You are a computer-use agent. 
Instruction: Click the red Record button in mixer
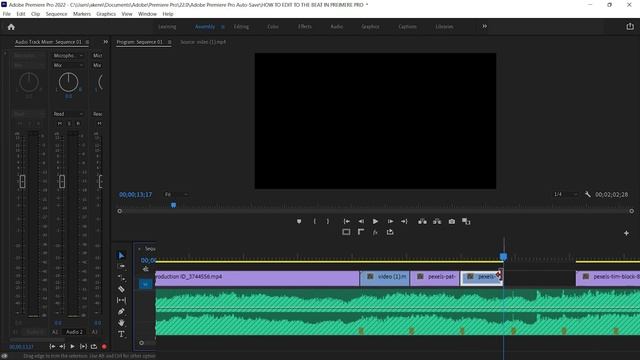click(104, 347)
